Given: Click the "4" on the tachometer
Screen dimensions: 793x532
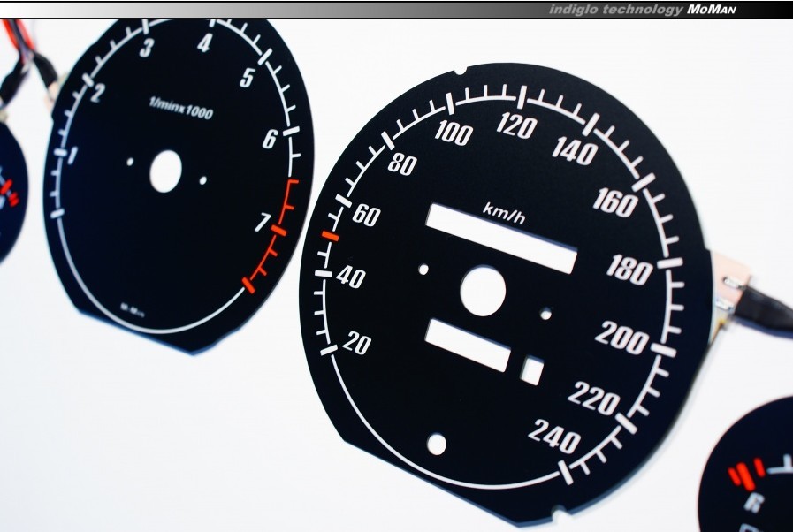Looking at the screenshot, I should [x=204, y=42].
